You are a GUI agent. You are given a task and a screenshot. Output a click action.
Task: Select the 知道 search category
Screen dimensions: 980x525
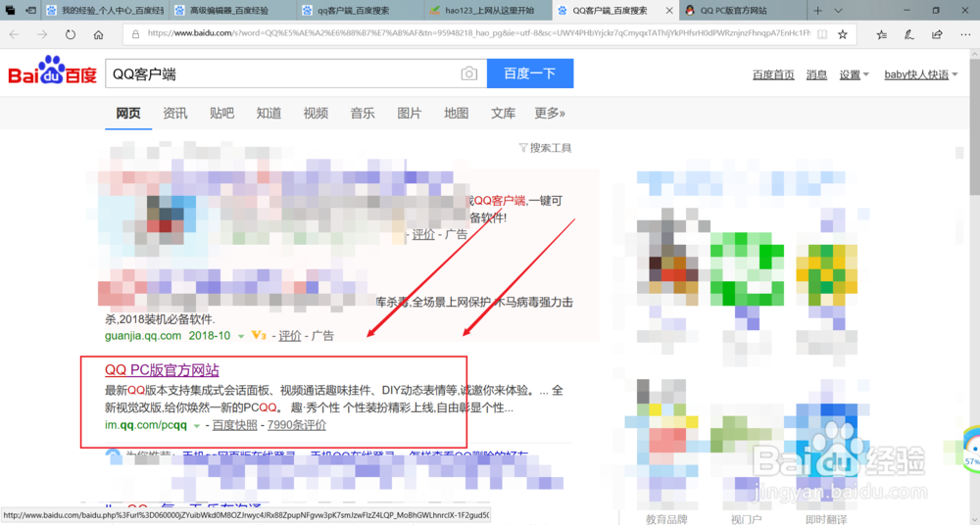click(269, 113)
